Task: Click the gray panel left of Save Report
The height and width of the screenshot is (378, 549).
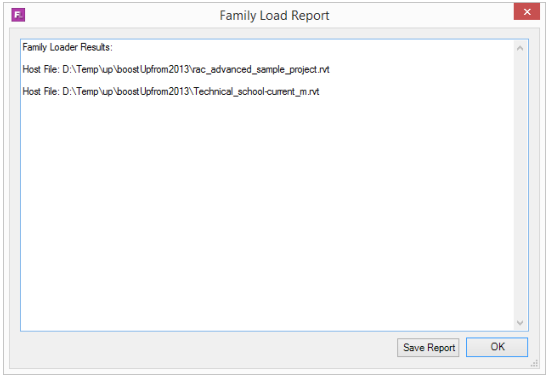Action: point(207,348)
